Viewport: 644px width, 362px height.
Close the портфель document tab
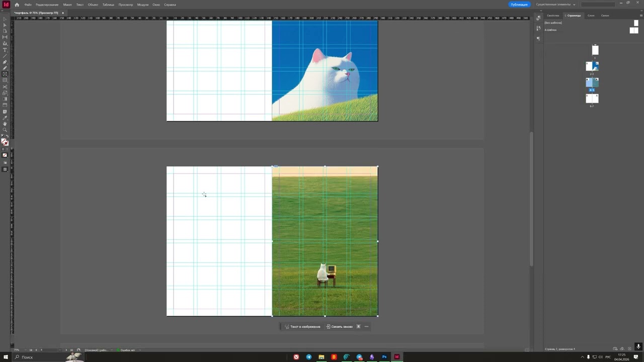click(63, 13)
